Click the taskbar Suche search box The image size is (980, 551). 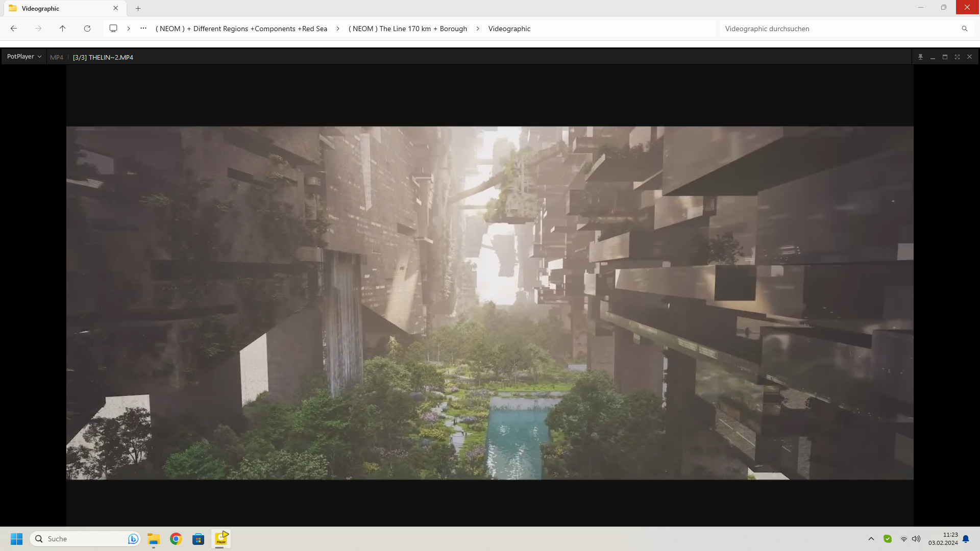85,539
